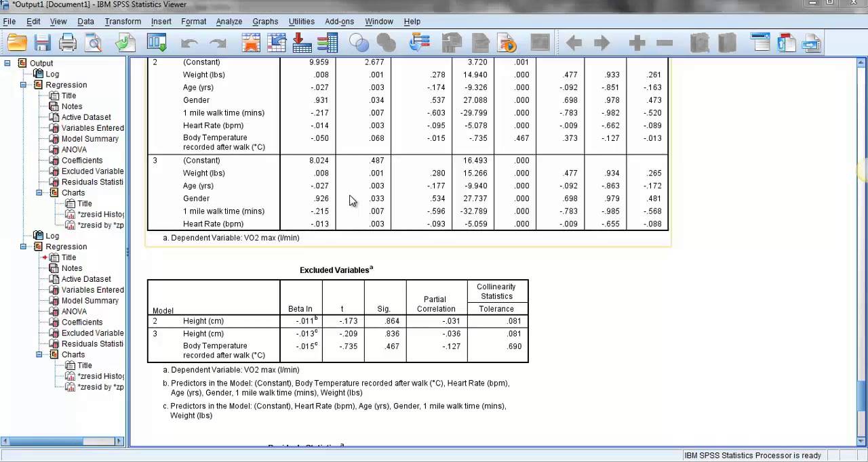Open the Transform menu
This screenshot has height=462, width=868.
click(x=123, y=22)
